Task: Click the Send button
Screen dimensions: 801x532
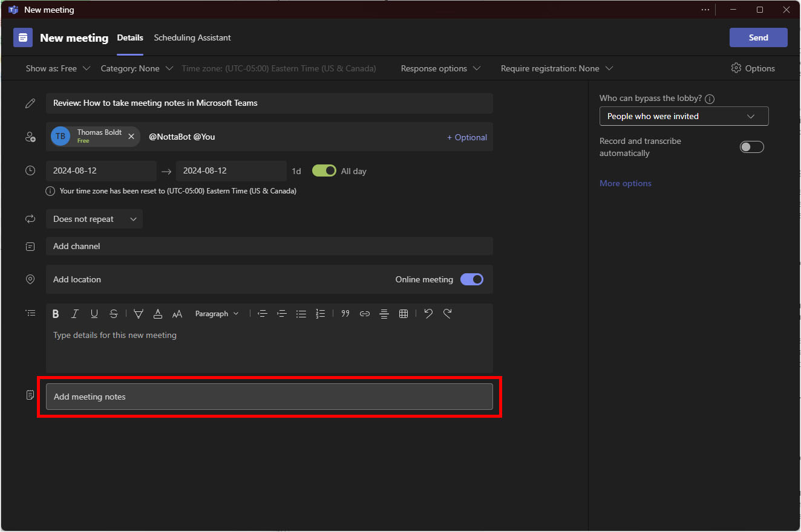Action: coord(759,37)
